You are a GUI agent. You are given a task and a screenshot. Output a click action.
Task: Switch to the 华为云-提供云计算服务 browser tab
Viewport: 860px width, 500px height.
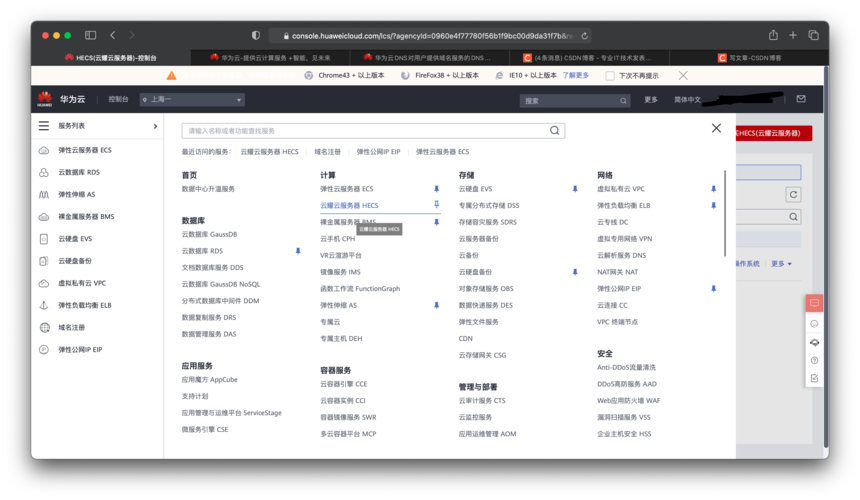click(270, 58)
